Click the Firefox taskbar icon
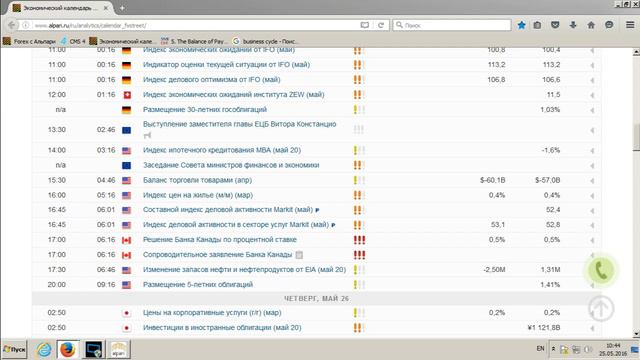The image size is (640, 360). (68, 350)
